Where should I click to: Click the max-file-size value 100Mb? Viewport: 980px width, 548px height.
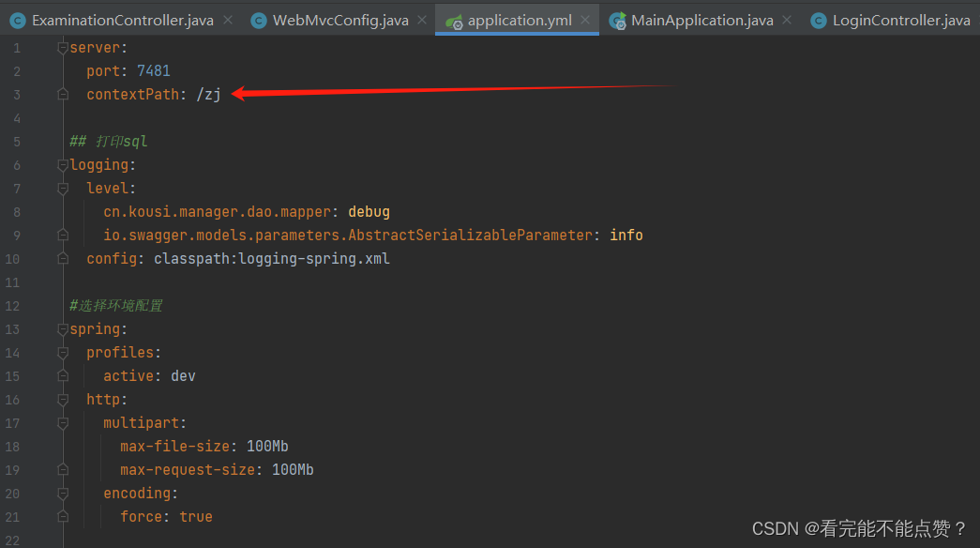[267, 447]
